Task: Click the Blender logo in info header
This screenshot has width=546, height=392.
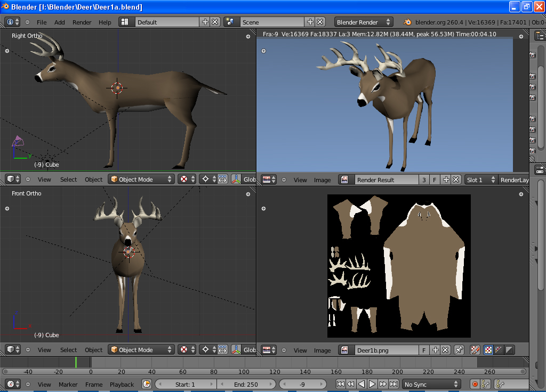Action: (x=407, y=22)
